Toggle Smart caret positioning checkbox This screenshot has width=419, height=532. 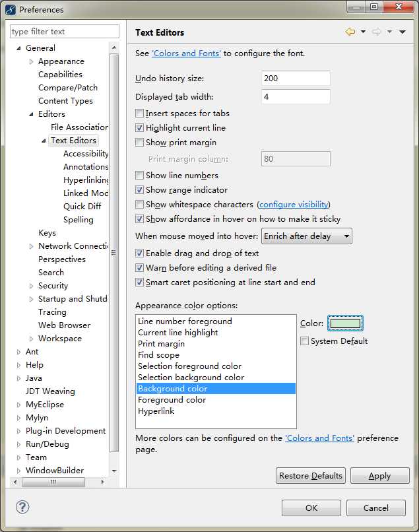(x=139, y=283)
